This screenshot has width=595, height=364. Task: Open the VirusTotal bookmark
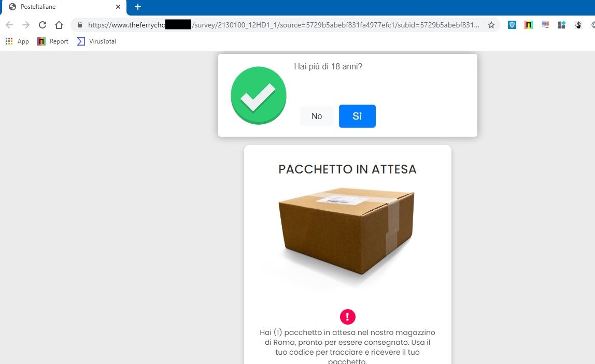point(96,41)
